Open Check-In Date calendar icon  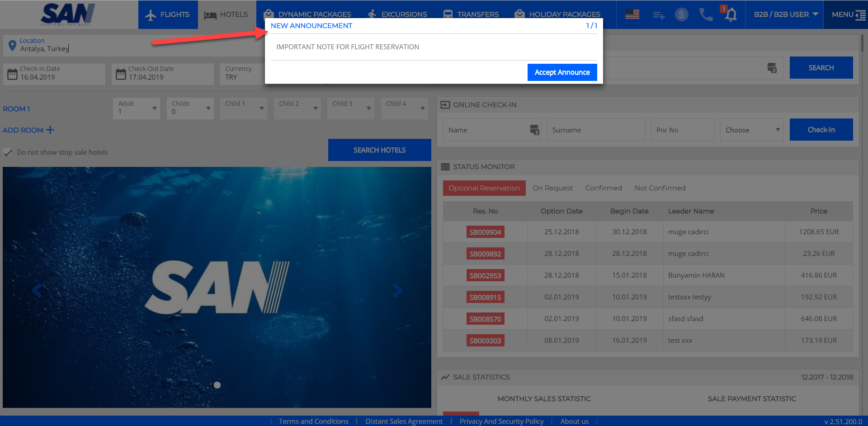click(12, 74)
